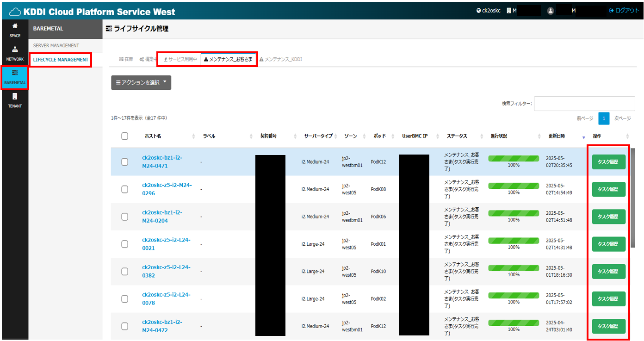
Task: Open host link ck2oskc-z5-i2-M24-0296
Action: [167, 189]
